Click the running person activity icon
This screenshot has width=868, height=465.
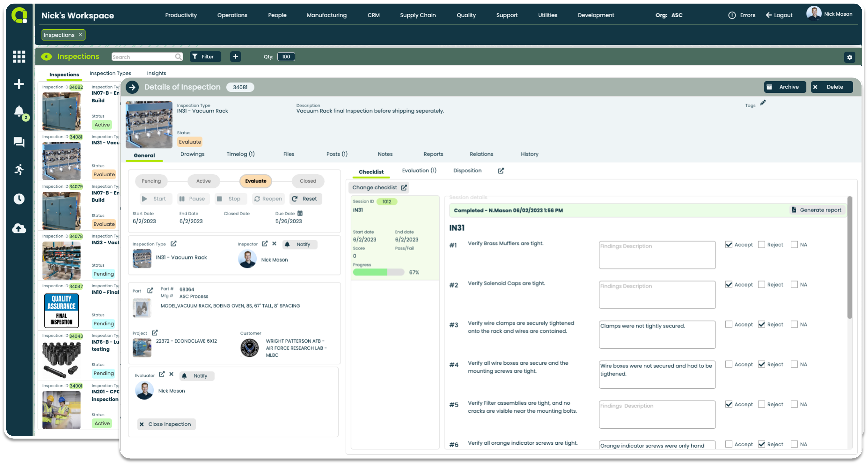pos(19,170)
